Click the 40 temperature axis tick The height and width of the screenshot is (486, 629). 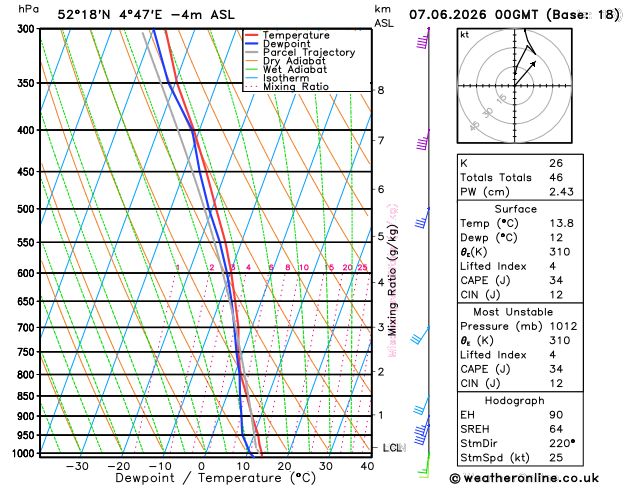[367, 466]
